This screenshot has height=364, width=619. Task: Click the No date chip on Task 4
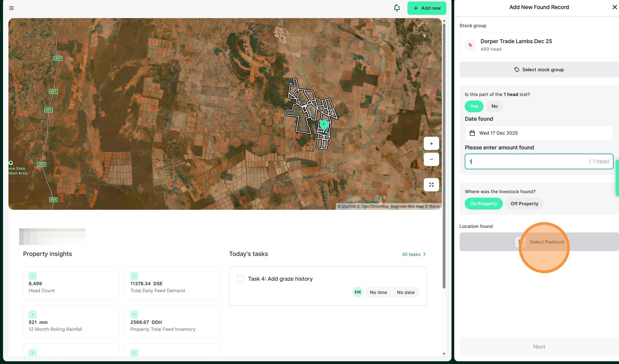tap(406, 292)
